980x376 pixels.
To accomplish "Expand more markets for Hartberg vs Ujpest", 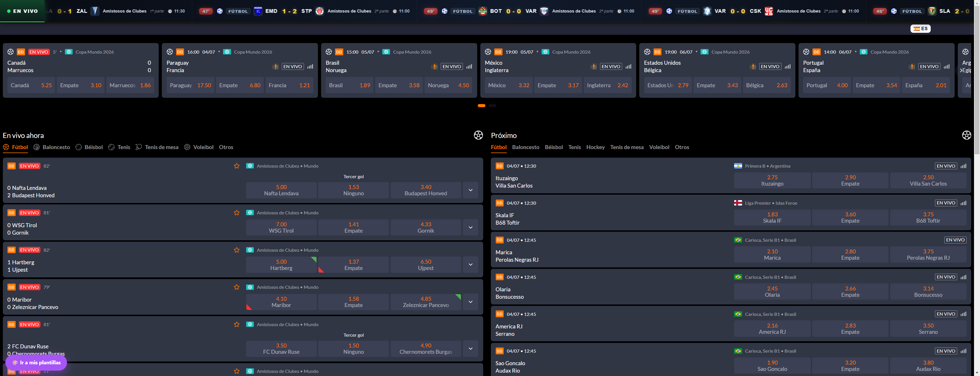I will tap(471, 265).
